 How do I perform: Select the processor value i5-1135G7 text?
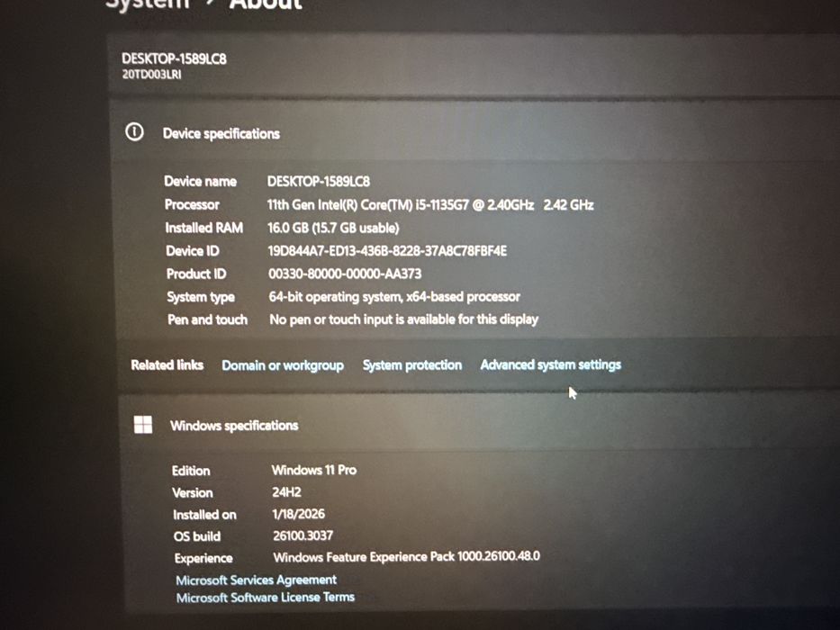(x=430, y=204)
